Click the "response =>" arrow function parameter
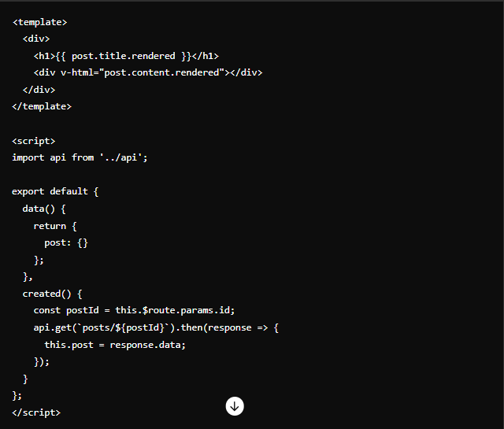 coord(232,327)
